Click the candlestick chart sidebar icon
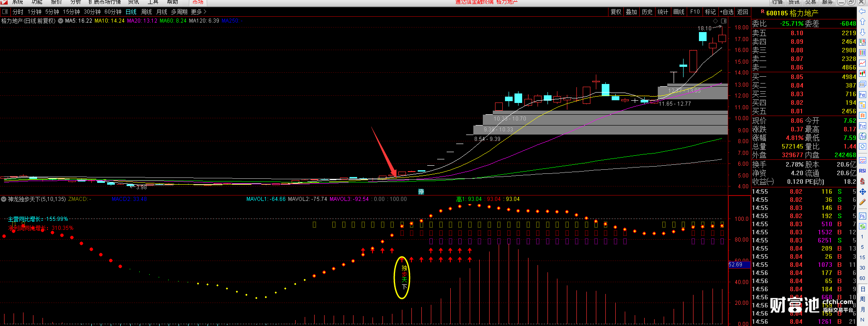The image size is (868, 326). point(863,73)
